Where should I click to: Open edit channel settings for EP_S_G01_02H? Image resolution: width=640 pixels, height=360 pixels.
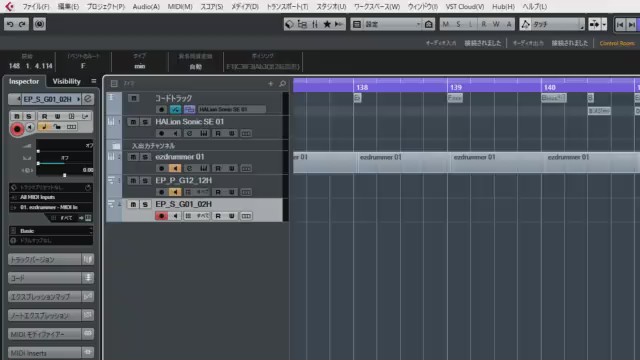click(88, 99)
